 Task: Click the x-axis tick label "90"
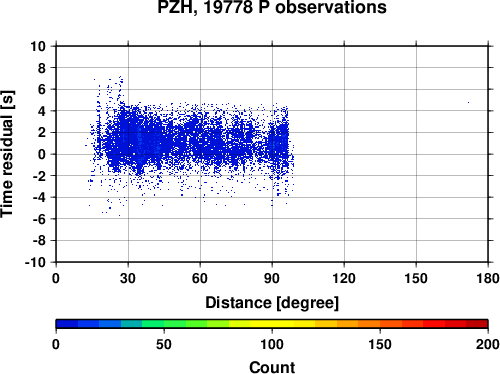pyautogui.click(x=272, y=278)
